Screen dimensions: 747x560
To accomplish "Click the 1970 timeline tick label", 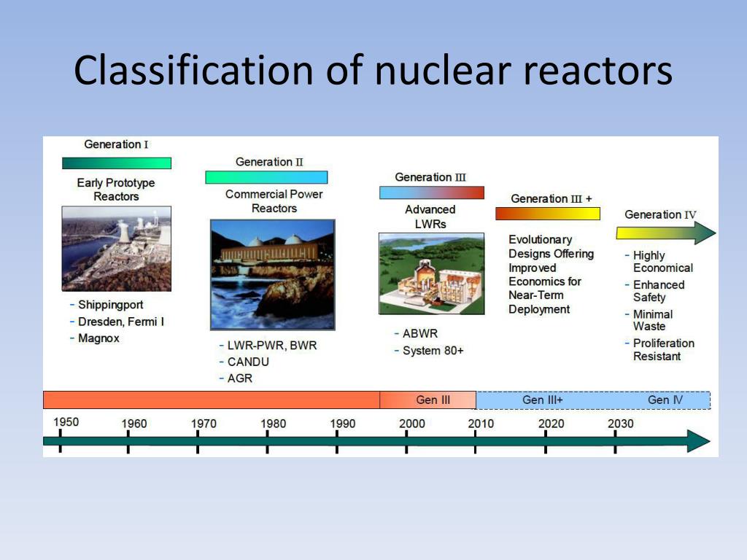I will click(204, 424).
